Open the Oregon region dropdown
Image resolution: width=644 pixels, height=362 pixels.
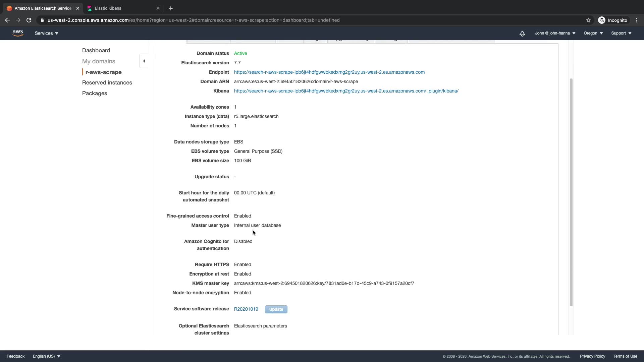click(x=593, y=33)
